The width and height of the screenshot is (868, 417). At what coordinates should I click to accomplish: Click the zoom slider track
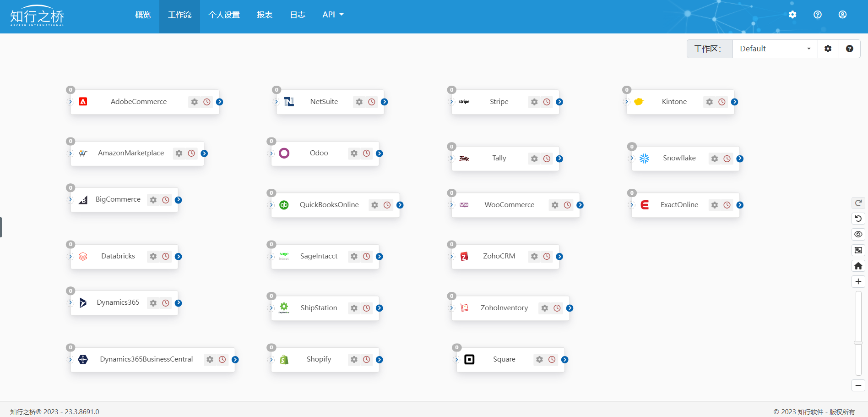point(858,333)
